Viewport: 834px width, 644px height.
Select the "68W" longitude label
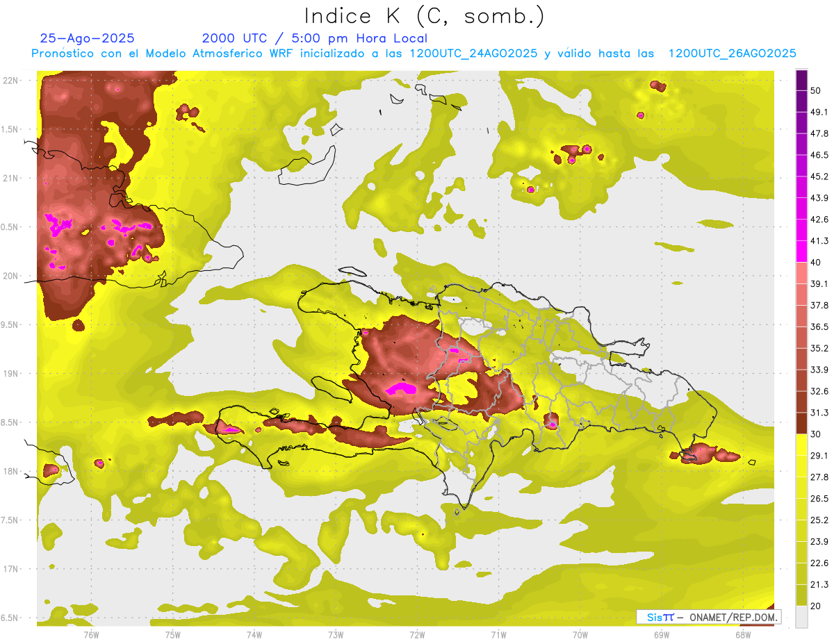point(743,634)
